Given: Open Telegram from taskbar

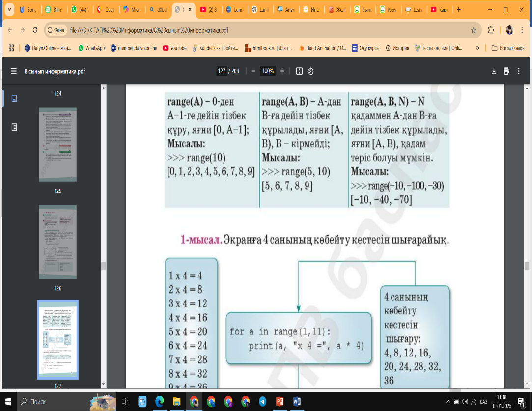Looking at the screenshot, I should pos(263,402).
